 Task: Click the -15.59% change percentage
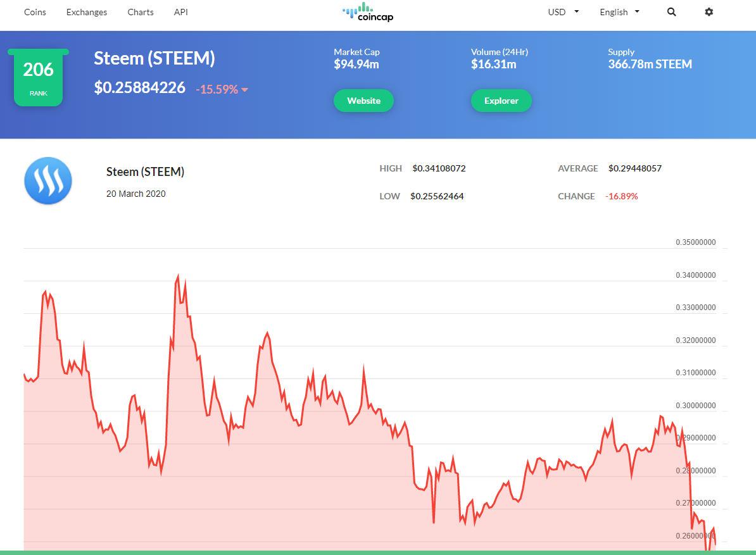pyautogui.click(x=217, y=90)
